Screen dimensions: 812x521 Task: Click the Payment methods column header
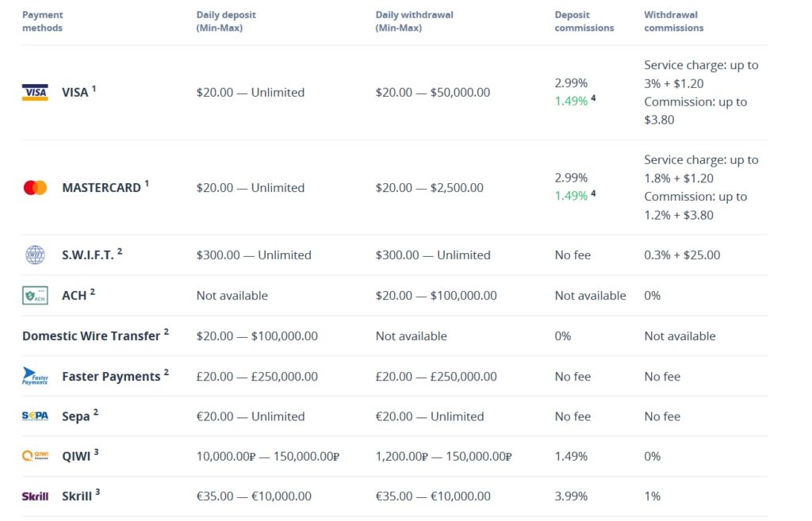click(43, 21)
